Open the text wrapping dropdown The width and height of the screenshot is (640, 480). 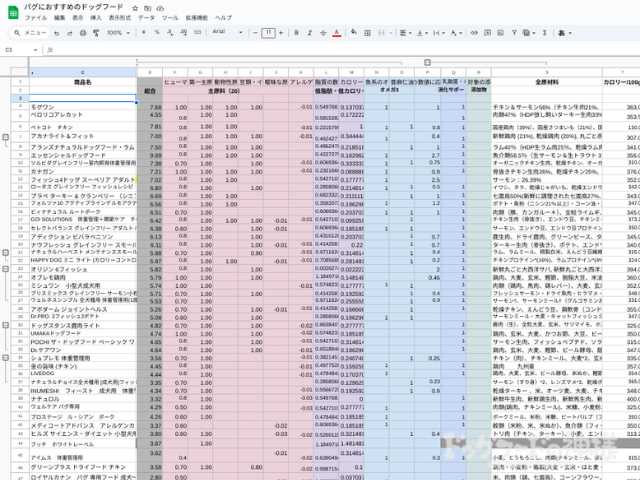(439, 33)
